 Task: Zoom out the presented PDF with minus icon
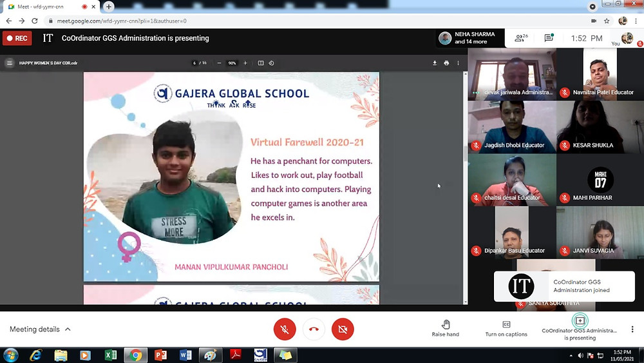click(x=219, y=63)
